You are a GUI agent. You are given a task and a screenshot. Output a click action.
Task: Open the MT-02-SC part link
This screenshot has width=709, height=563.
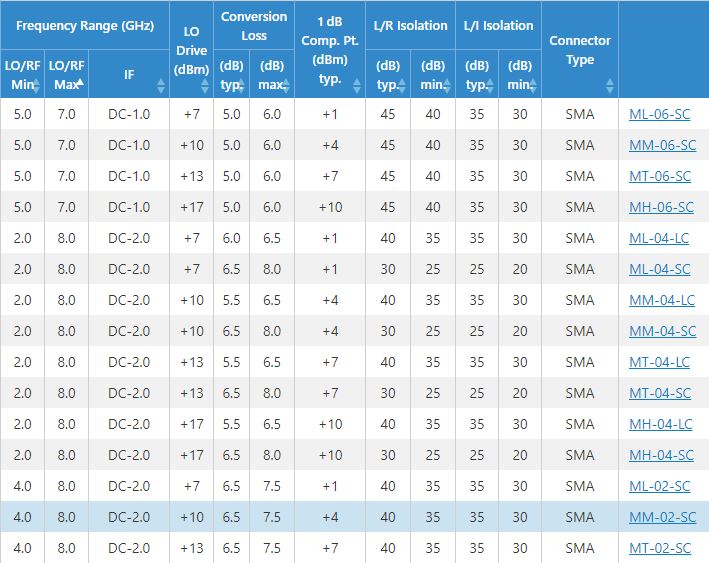pyautogui.click(x=659, y=548)
